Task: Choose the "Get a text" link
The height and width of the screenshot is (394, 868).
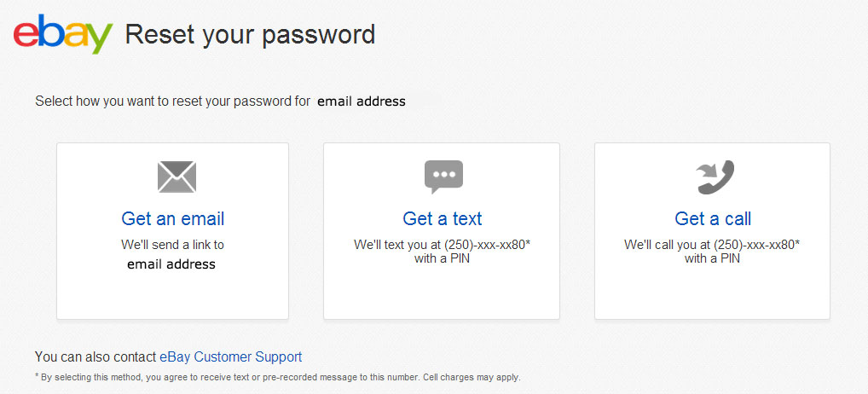Action: point(443,218)
